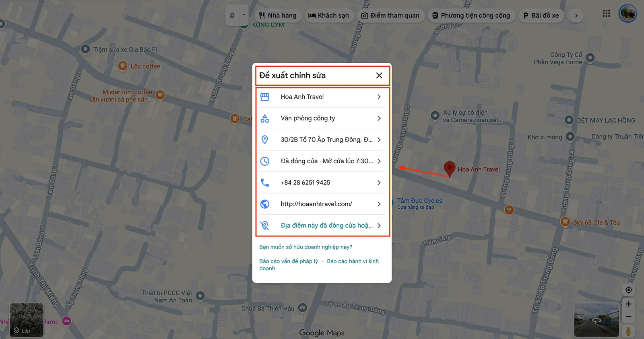
Task: Zoom in the map with plus
Action: pyautogui.click(x=629, y=304)
